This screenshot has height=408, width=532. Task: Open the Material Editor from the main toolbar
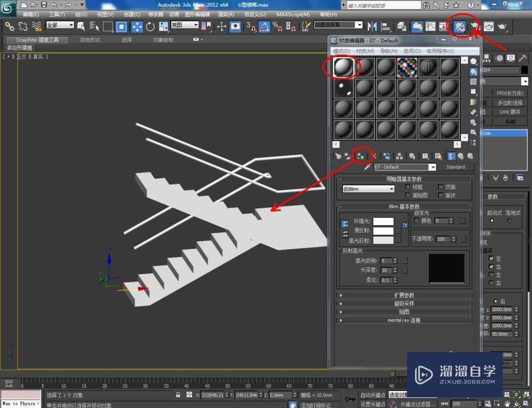(x=459, y=26)
